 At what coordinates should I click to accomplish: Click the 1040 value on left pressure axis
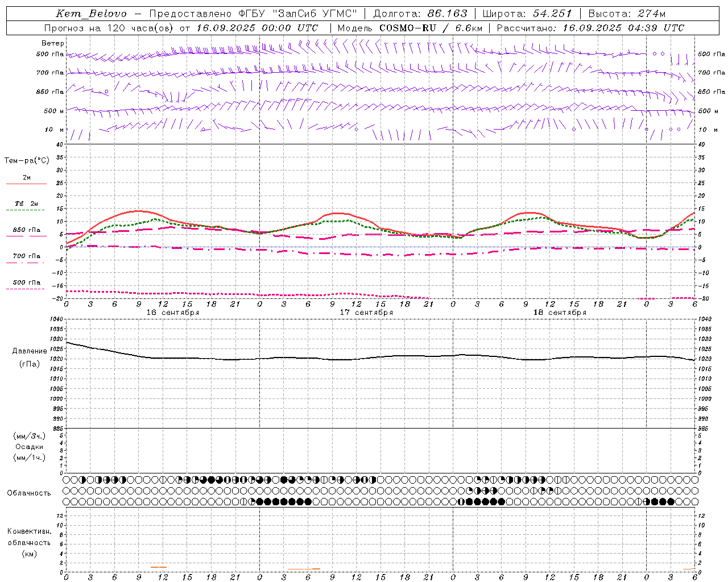[56, 319]
